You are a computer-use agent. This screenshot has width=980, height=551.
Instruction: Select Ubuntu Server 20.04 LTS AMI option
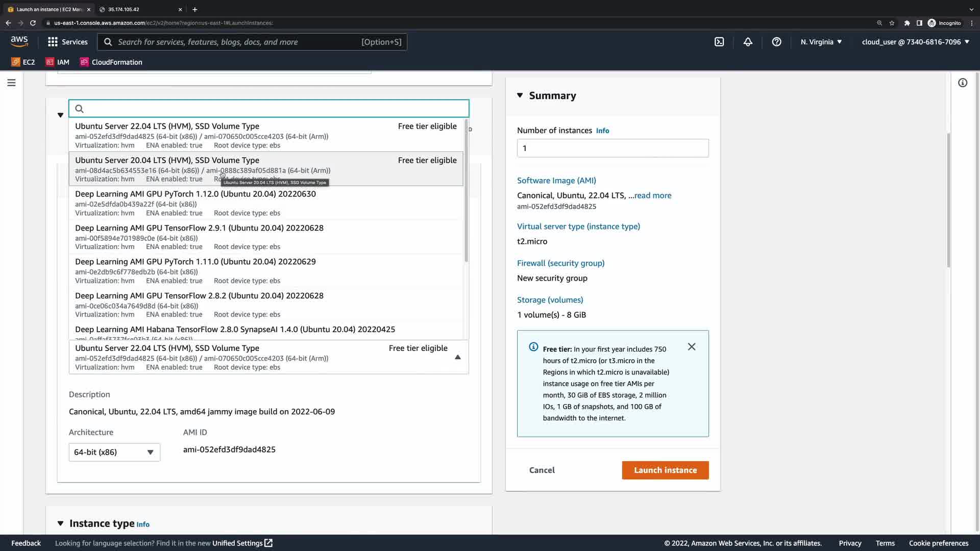coord(167,160)
